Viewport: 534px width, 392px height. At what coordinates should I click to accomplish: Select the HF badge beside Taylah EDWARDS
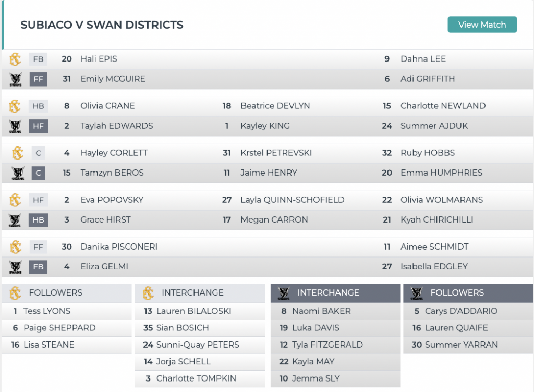(x=38, y=126)
